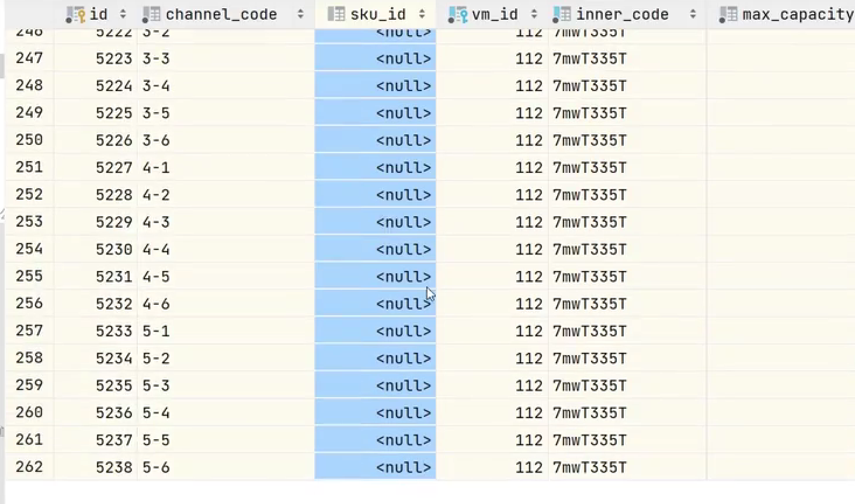Click the vm_id cell 112 in row 255
The height and width of the screenshot is (504, 855).
492,276
